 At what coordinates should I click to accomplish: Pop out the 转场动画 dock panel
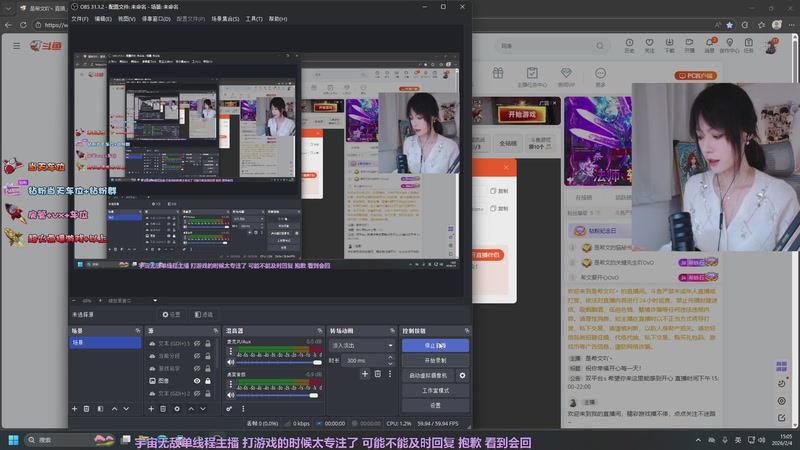click(392, 331)
